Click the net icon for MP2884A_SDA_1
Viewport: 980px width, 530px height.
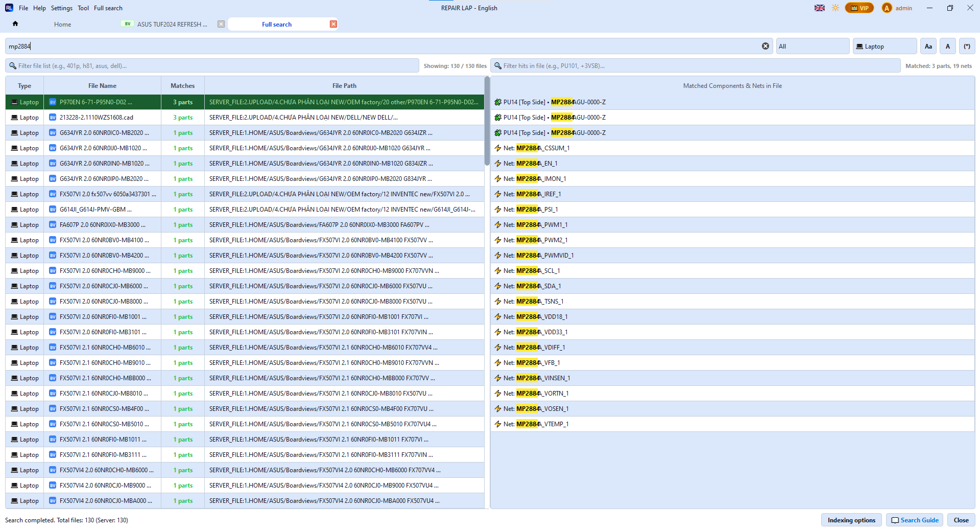click(498, 286)
